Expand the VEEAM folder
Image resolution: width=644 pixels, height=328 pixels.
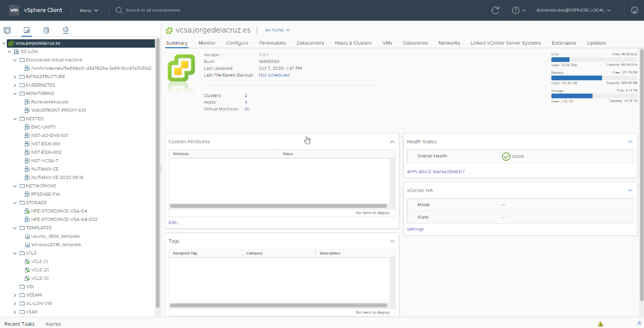(15, 295)
